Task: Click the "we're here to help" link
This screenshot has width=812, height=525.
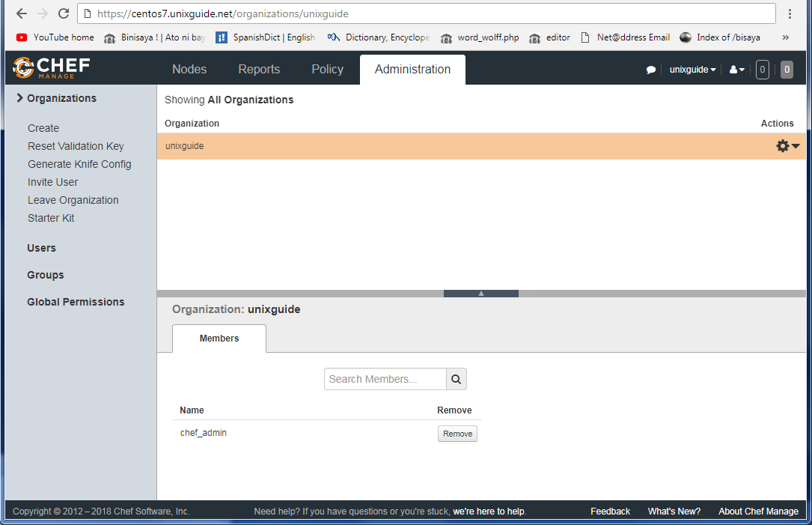Action: point(489,512)
